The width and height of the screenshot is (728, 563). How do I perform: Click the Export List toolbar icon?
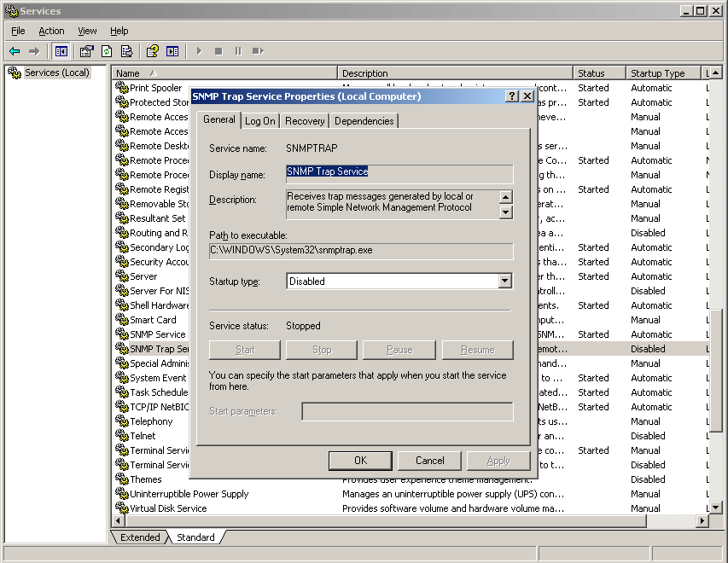[126, 51]
